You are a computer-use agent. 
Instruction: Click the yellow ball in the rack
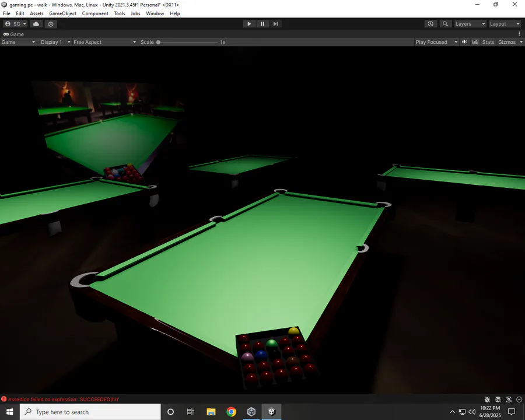(293, 331)
